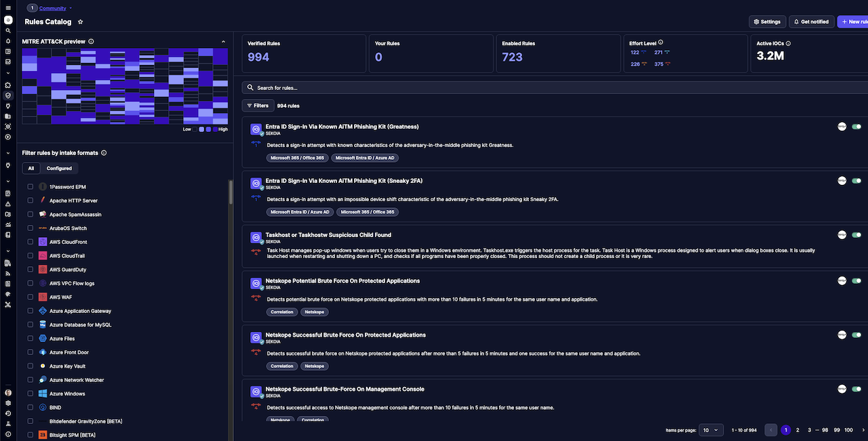This screenshot has width=868, height=441.
Task: Click the Azure Key Vault logo icon
Action: pyautogui.click(x=43, y=366)
